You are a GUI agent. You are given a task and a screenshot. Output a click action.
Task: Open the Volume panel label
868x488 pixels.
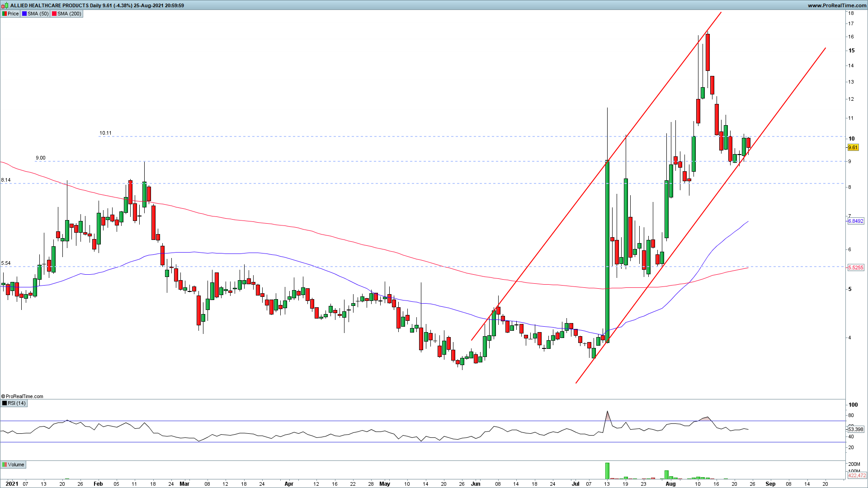click(16, 465)
